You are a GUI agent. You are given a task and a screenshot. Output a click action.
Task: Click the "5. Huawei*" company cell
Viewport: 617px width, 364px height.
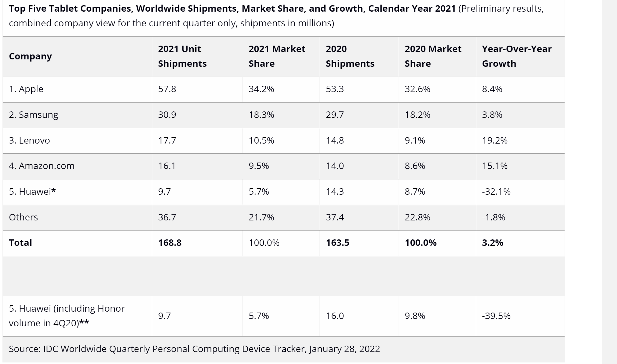pyautogui.click(x=32, y=192)
